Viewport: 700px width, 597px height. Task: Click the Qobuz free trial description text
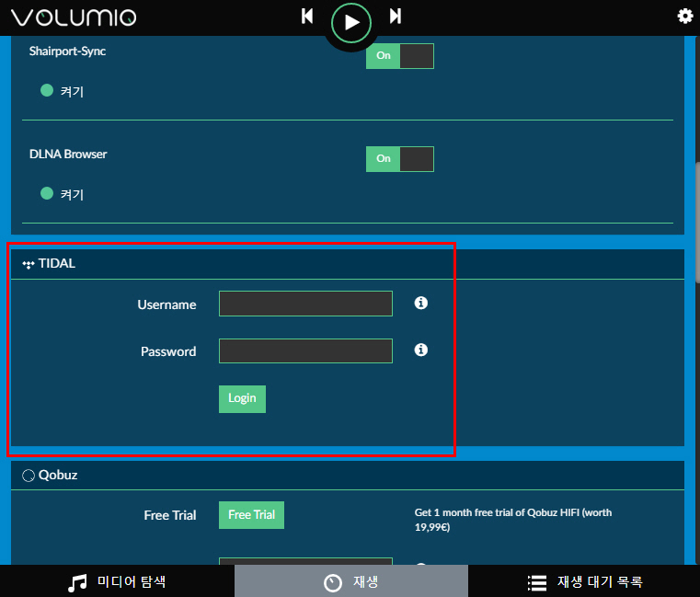(513, 520)
